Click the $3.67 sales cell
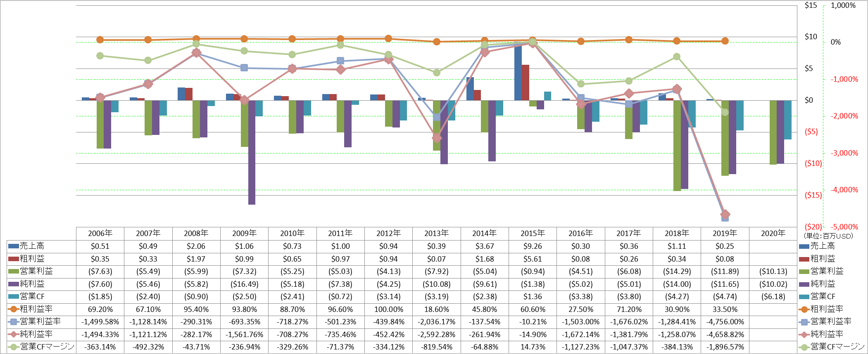This screenshot has height=354, width=868. [x=485, y=246]
